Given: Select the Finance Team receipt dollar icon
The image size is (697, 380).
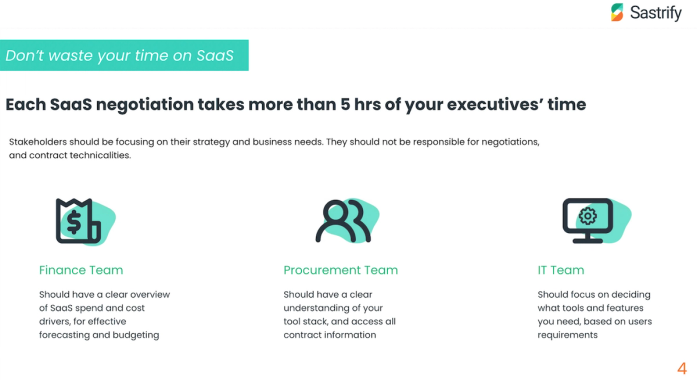Looking at the screenshot, I should (x=78, y=221).
